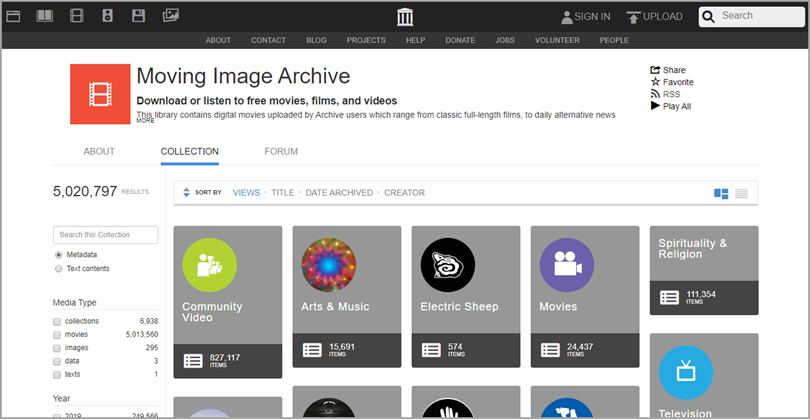Open the texts book icon

[44, 16]
